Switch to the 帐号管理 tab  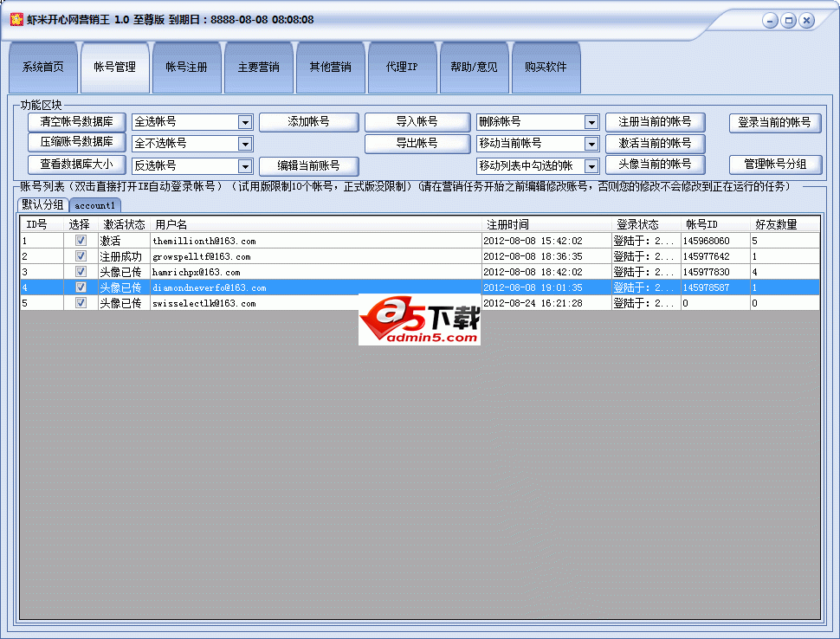point(114,67)
